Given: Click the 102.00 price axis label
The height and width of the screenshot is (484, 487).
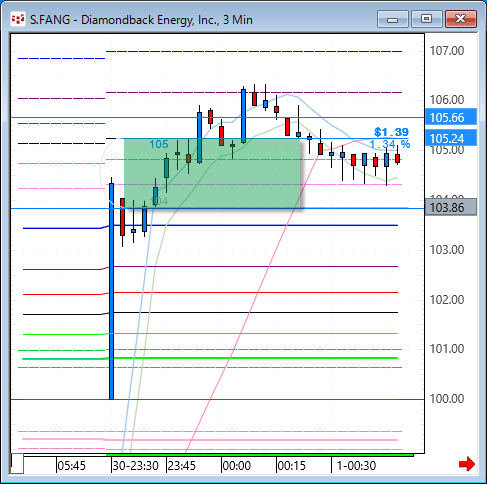Looking at the screenshot, I should coord(447,299).
